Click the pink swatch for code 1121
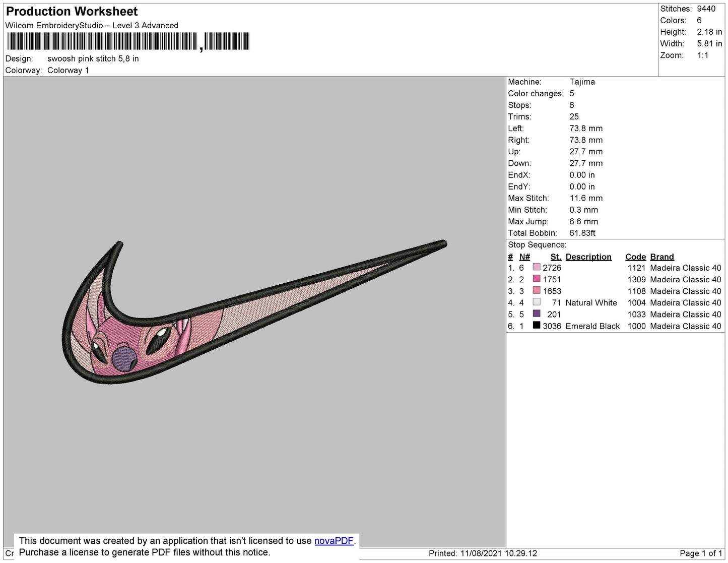The height and width of the screenshot is (563, 728). [x=537, y=267]
